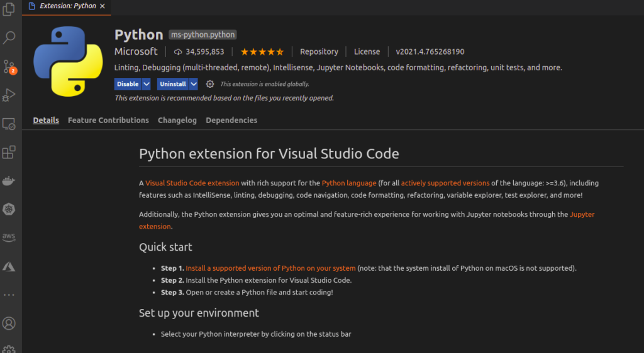Open the Accounts menu icon

pyautogui.click(x=9, y=323)
